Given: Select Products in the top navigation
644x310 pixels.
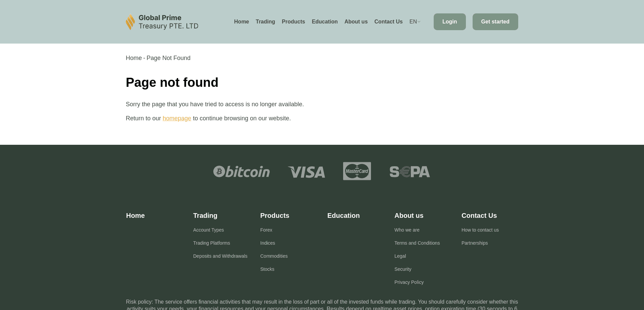Looking at the screenshot, I should pyautogui.click(x=293, y=21).
